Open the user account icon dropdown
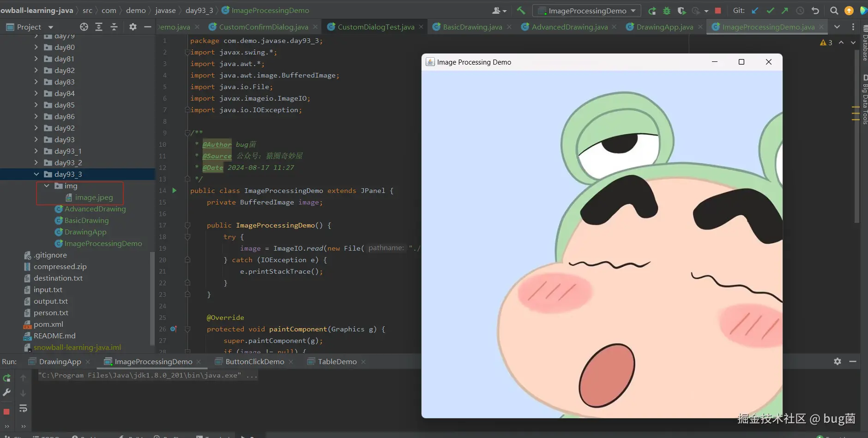This screenshot has height=438, width=868. coord(499,11)
